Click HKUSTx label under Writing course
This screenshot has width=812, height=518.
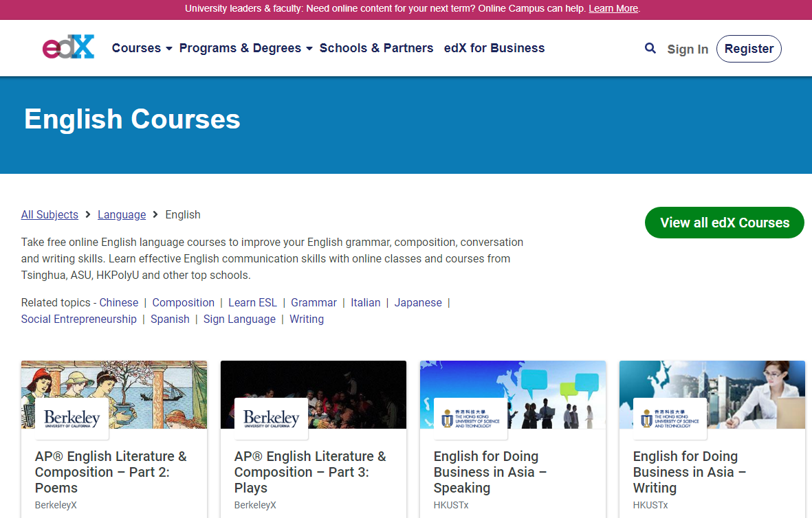[650, 505]
